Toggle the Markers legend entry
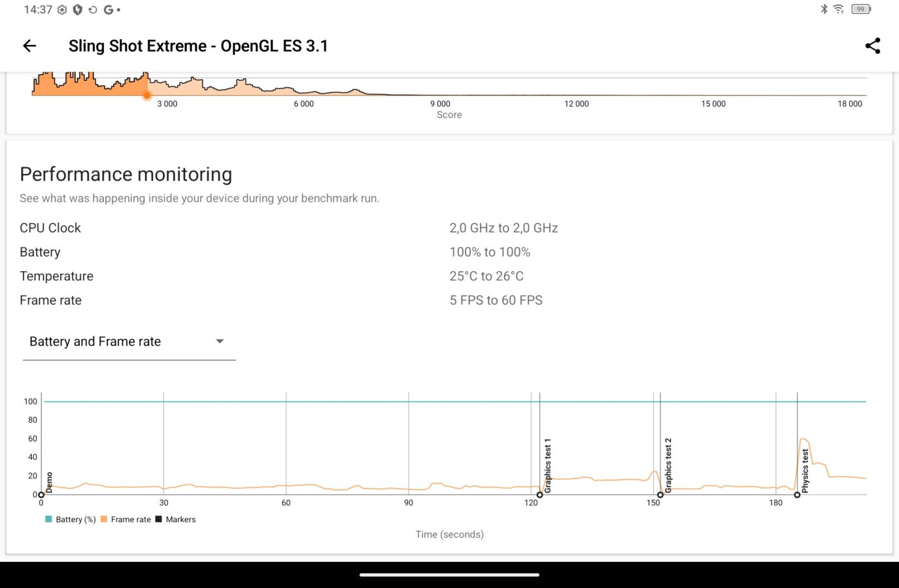The image size is (899, 588). point(175,519)
